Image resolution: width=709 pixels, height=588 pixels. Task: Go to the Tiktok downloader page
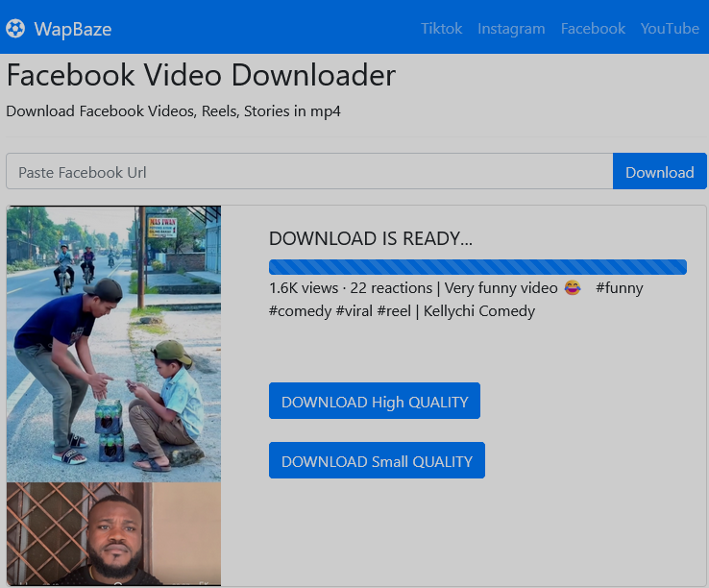[441, 29]
